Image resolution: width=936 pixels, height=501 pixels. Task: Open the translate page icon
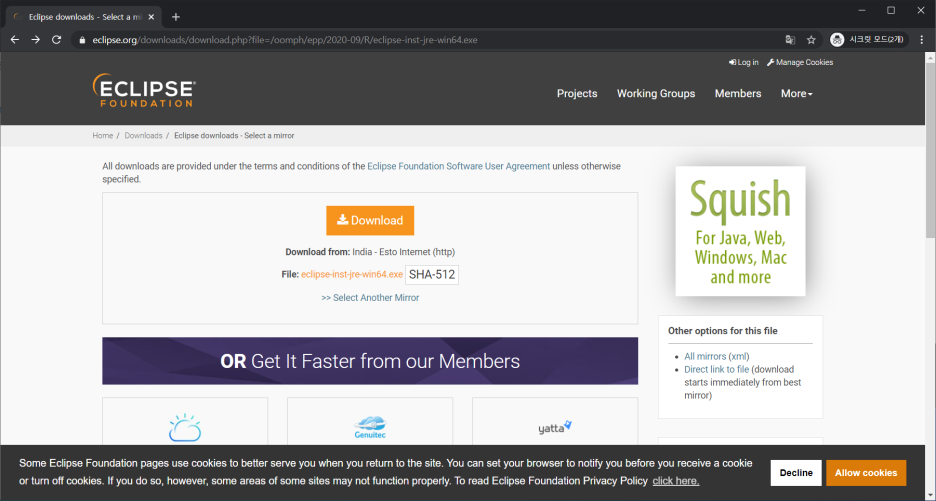[790, 40]
